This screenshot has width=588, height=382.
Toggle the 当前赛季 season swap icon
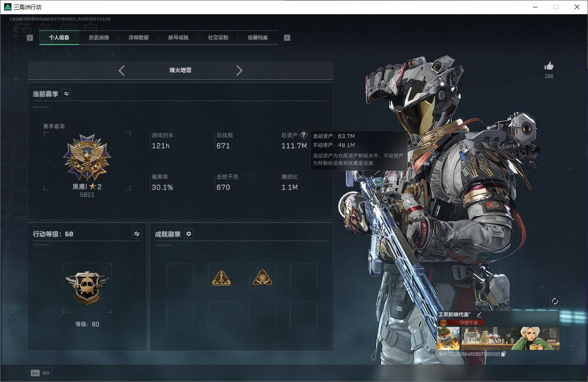click(x=67, y=94)
